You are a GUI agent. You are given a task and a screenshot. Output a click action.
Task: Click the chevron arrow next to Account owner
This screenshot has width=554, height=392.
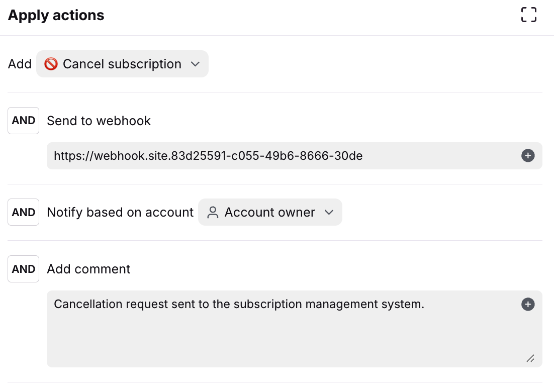click(329, 213)
